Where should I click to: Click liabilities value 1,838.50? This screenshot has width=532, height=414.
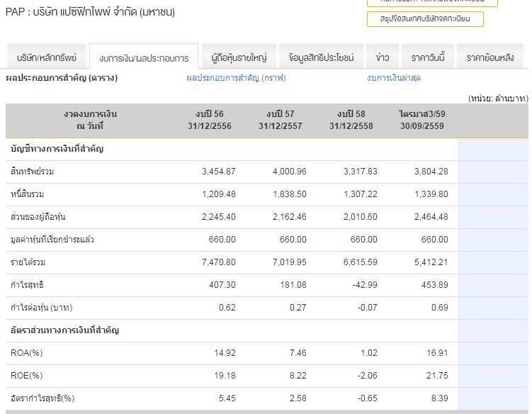pos(290,194)
